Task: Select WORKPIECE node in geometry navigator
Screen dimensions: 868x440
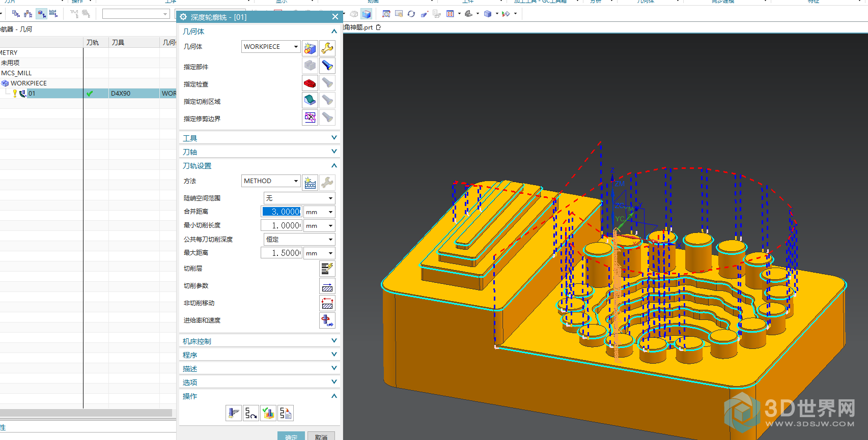Action: point(29,83)
